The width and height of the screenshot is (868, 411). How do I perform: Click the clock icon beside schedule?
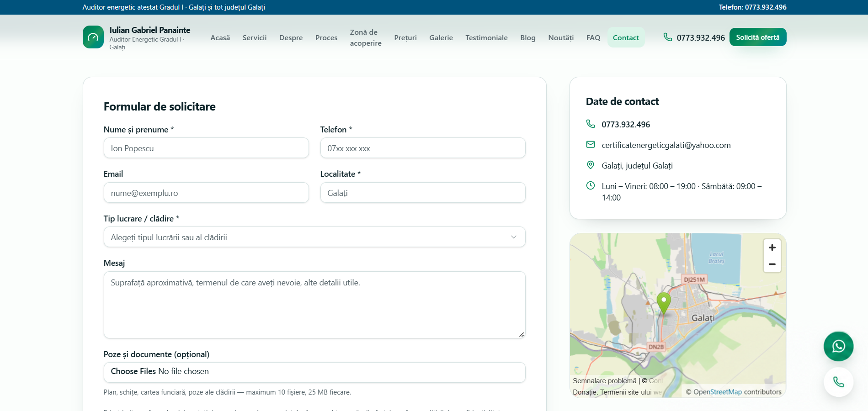click(x=591, y=185)
